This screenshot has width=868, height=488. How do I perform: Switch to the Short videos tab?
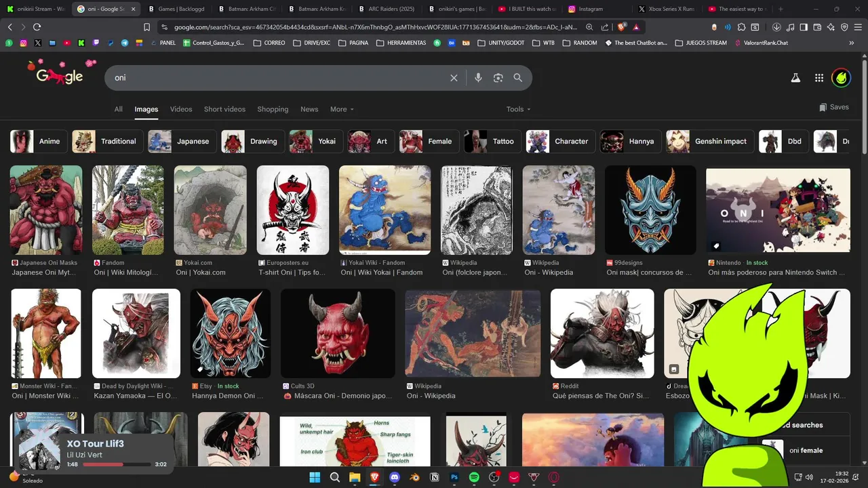click(x=224, y=109)
